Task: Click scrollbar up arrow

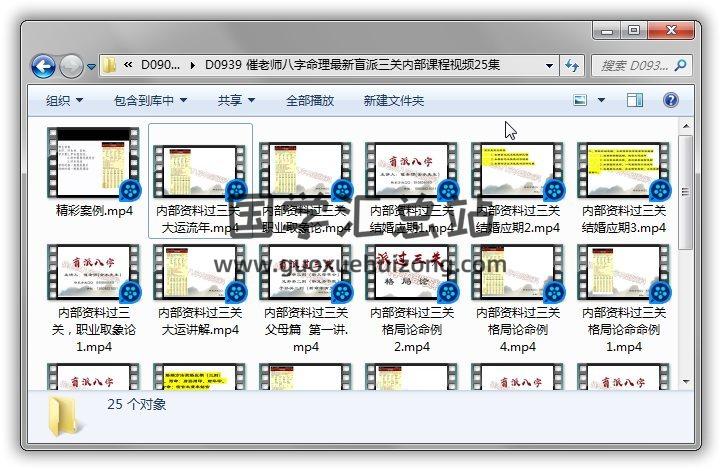Action: coord(686,126)
